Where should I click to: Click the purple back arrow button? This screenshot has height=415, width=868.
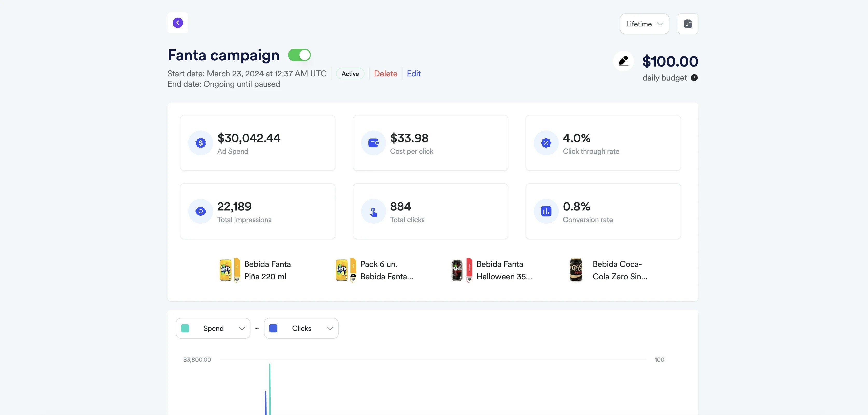pyautogui.click(x=178, y=23)
